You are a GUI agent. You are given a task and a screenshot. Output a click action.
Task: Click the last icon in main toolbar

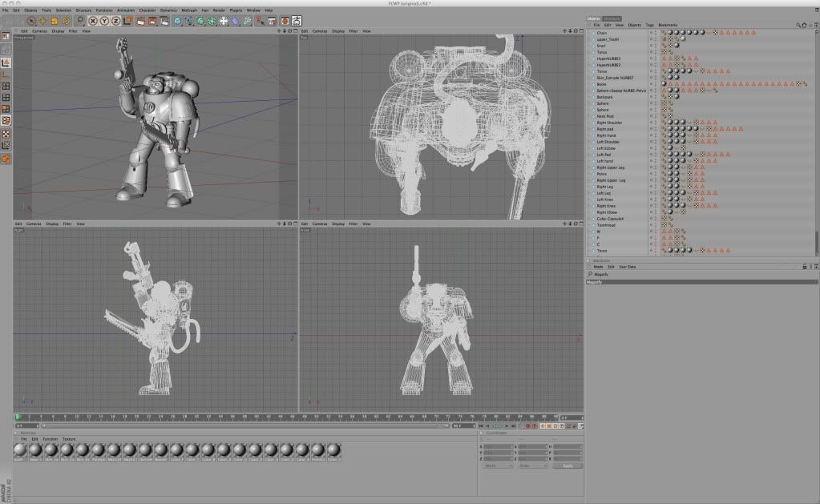click(x=297, y=21)
